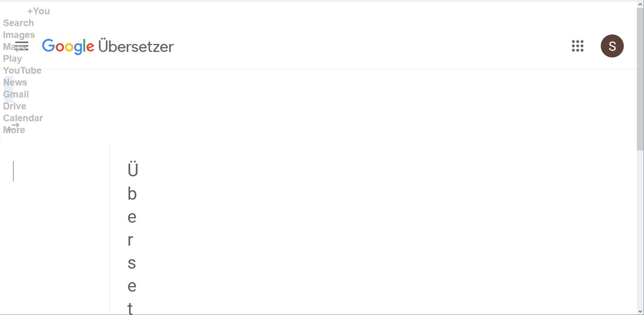Screen dimensions: 644x315
Task: Open the News link
Action: [x=15, y=82]
